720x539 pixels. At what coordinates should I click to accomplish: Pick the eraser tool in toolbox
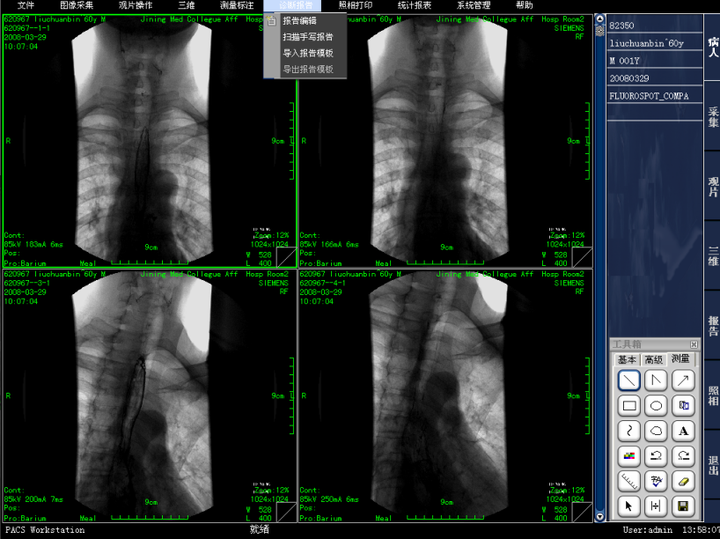click(x=683, y=481)
